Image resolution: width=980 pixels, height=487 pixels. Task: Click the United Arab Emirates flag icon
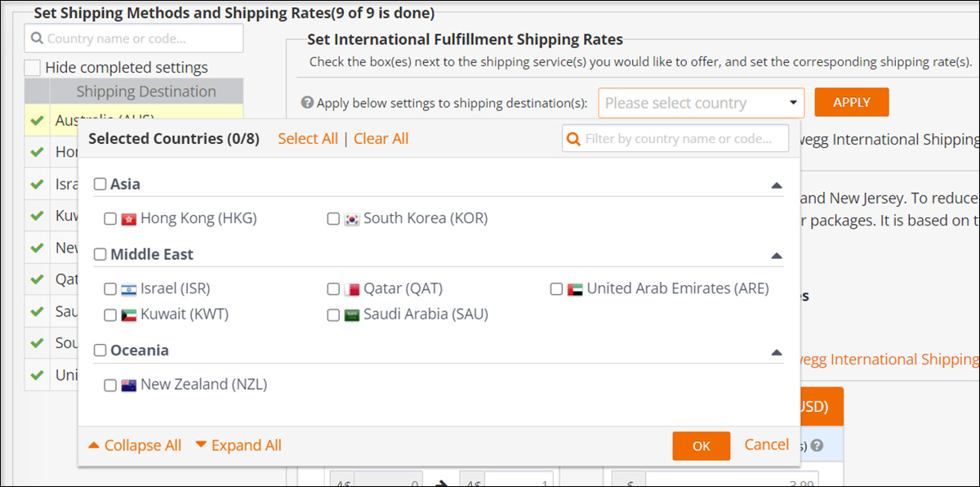click(x=574, y=289)
